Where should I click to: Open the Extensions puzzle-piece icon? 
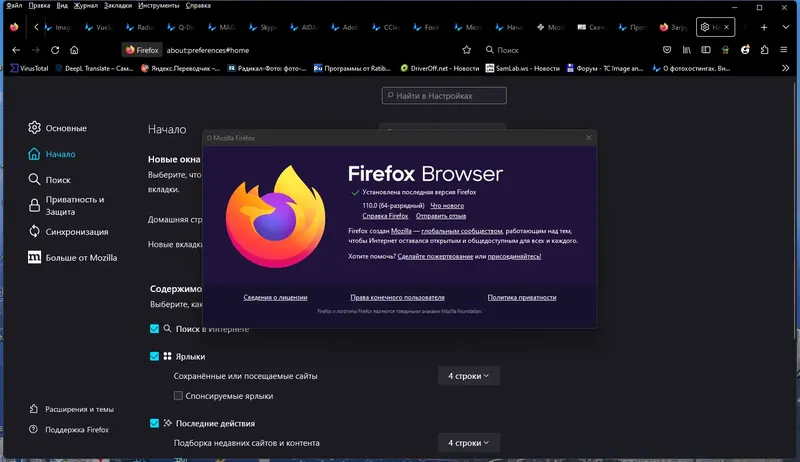pyautogui.click(x=764, y=50)
